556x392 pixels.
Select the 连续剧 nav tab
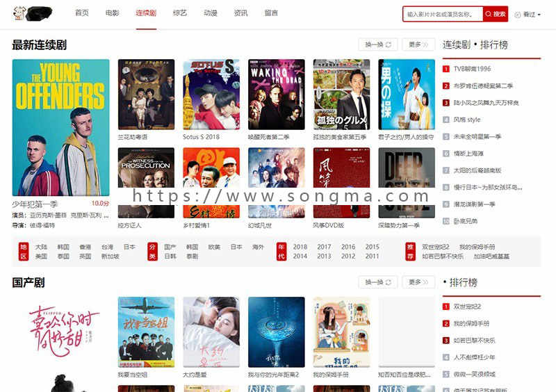[x=146, y=13]
